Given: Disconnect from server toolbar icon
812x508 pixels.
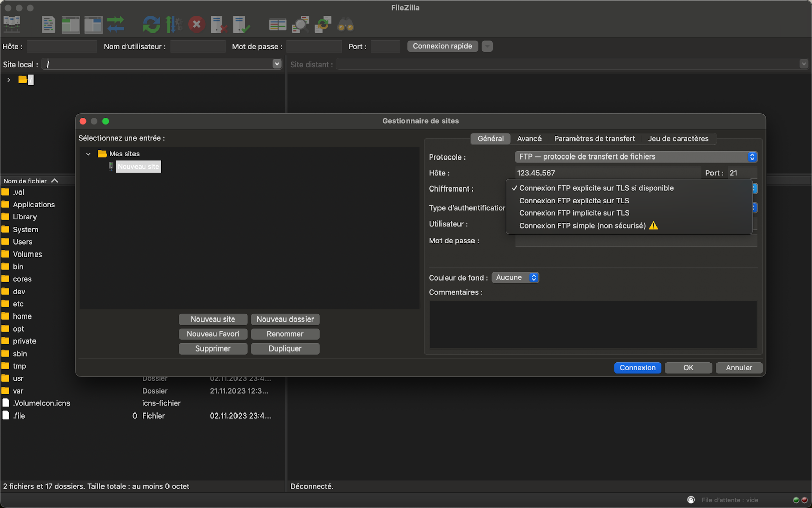Looking at the screenshot, I should pyautogui.click(x=219, y=24).
